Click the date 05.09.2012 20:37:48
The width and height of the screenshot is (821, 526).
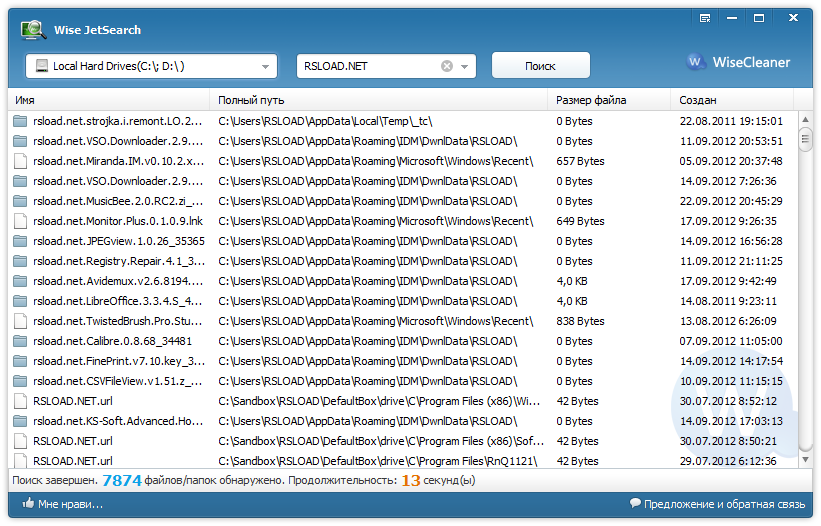tap(731, 161)
